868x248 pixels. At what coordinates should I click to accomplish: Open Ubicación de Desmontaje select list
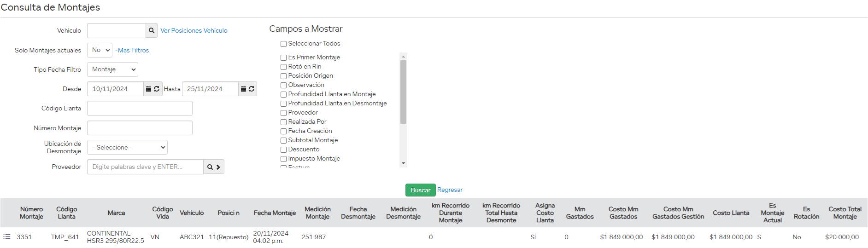pos(127,147)
